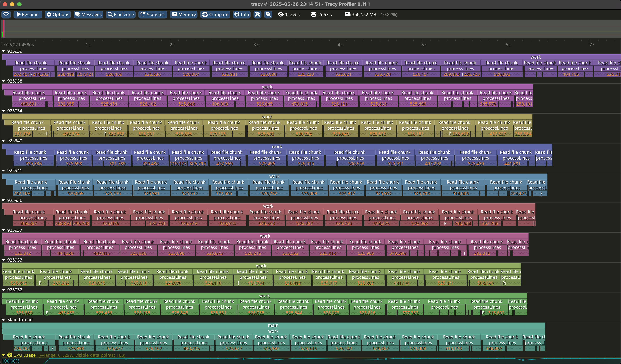This screenshot has width=621, height=364.
Task: Open the Compare traces window
Action: 215,15
